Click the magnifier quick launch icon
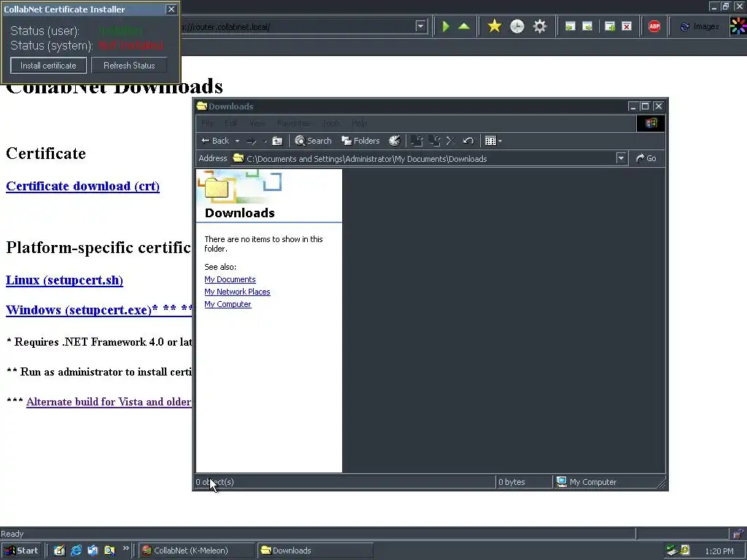Viewport: 747px width, 560px height. [109, 551]
